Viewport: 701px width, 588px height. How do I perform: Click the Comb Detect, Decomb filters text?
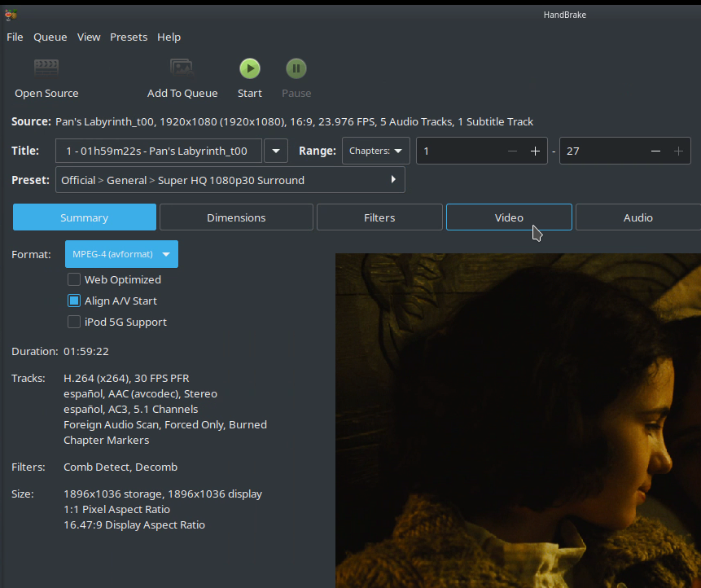click(x=120, y=467)
